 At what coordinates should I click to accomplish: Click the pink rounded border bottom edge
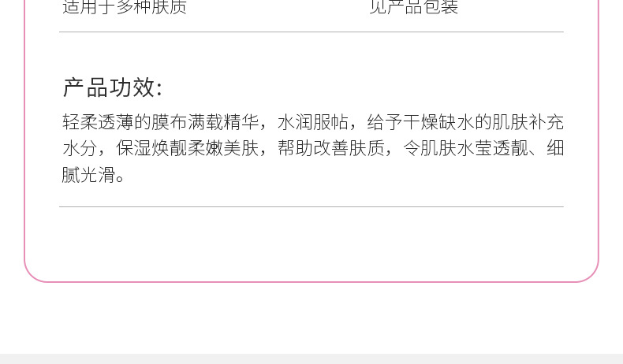click(311, 281)
